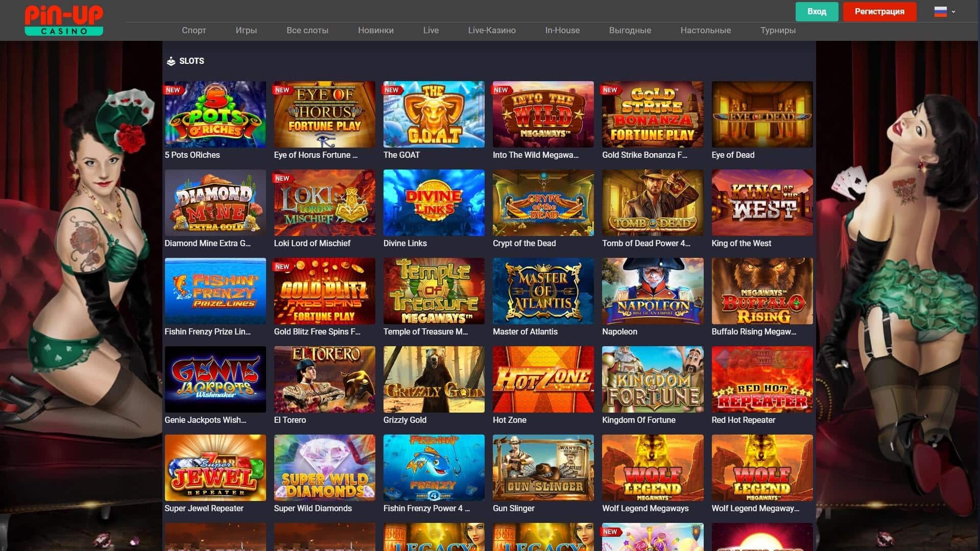980x551 pixels.
Task: Click the 'Wolf Legend Megaways' title text
Action: (x=645, y=509)
